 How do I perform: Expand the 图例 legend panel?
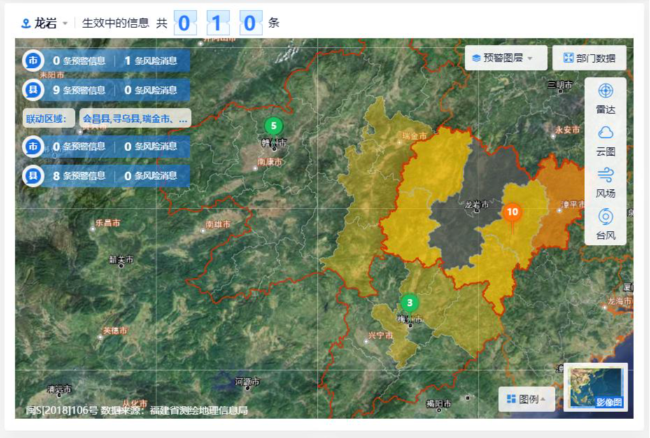[526, 399]
